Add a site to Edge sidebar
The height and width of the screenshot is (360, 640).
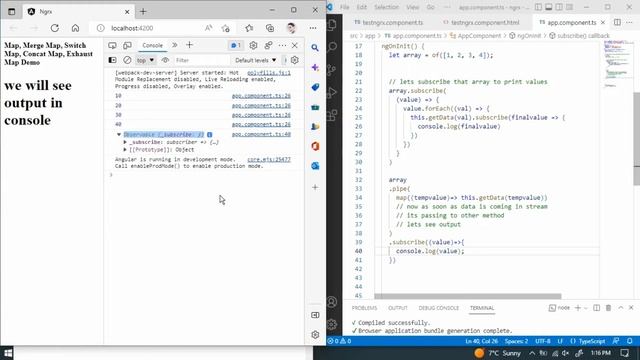pyautogui.click(x=315, y=187)
